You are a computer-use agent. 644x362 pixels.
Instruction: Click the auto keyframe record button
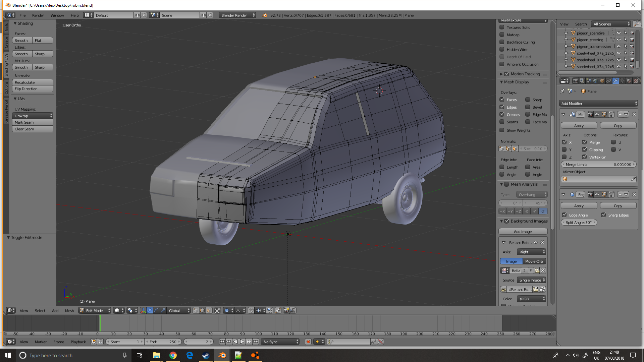[x=308, y=342]
